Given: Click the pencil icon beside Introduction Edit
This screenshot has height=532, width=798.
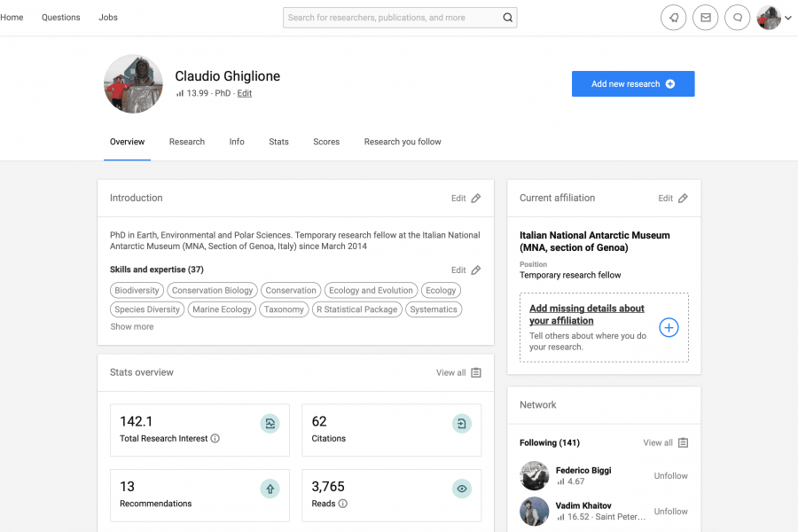Looking at the screenshot, I should tap(476, 199).
